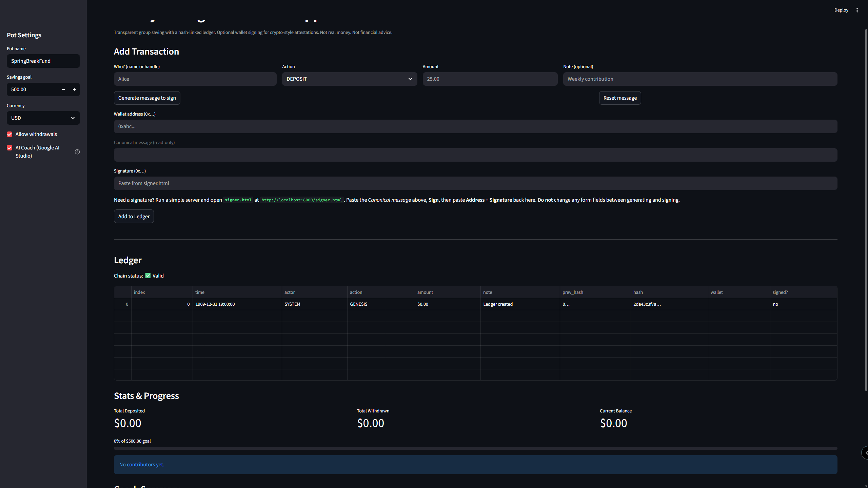Expand the Action DEPOSIT dropdown
This screenshot has width=868, height=488.
click(x=349, y=79)
